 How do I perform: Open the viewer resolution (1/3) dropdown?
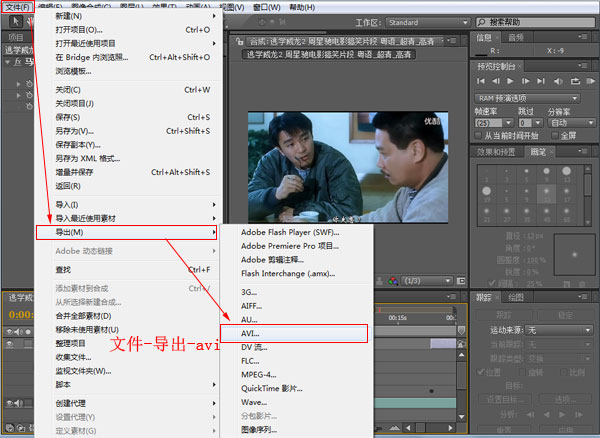[427, 281]
